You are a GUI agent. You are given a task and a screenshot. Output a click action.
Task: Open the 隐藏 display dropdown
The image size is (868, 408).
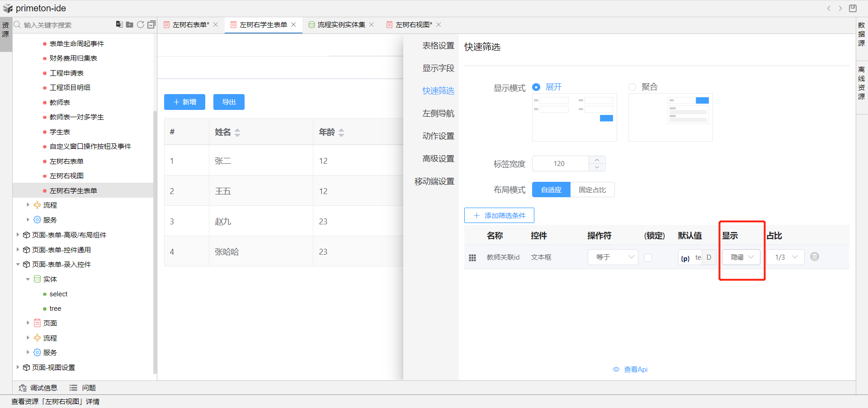pos(741,257)
